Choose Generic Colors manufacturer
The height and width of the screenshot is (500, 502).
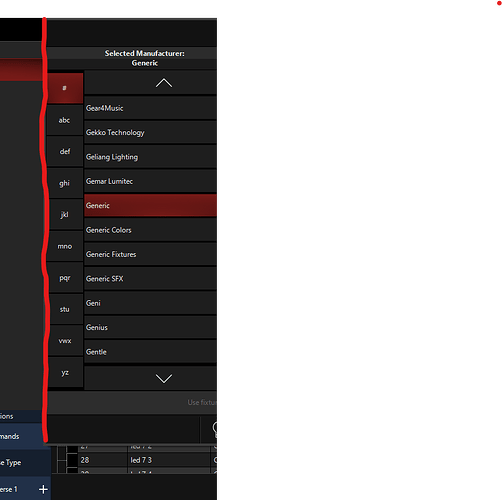(150, 230)
